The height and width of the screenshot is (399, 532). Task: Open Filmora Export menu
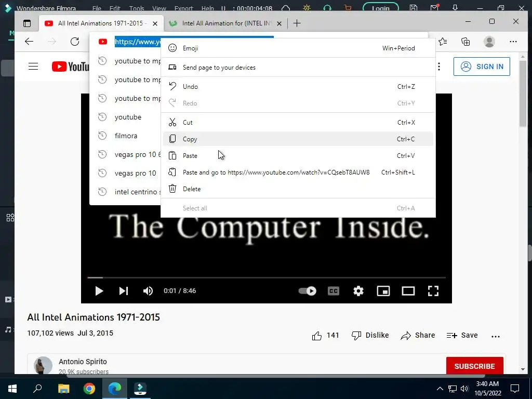tap(183, 8)
